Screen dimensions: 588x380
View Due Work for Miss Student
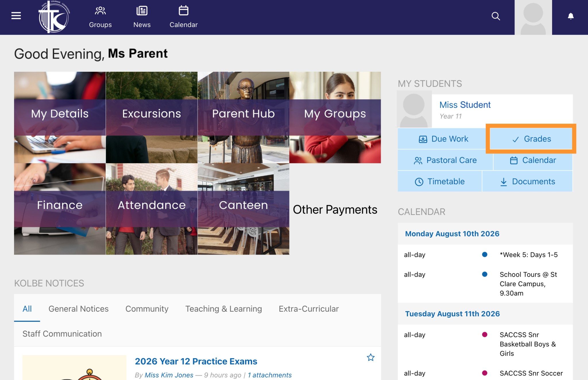443,139
